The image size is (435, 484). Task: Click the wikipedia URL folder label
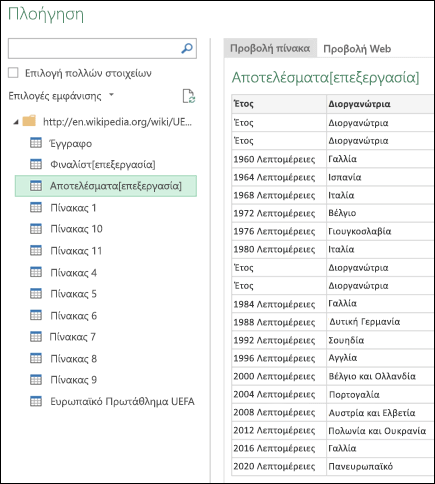coord(117,122)
